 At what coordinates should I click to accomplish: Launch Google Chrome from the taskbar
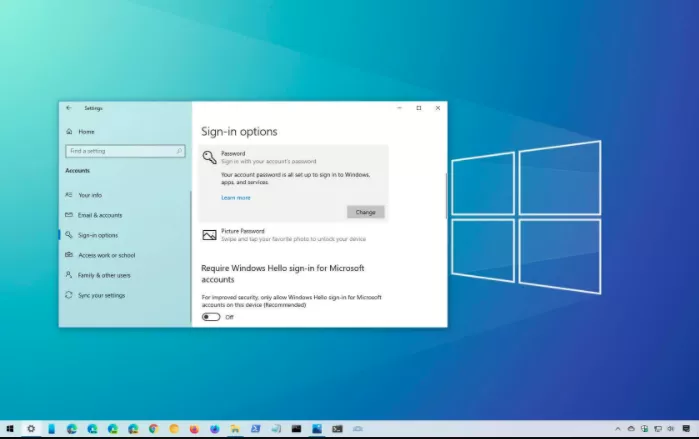(x=153, y=429)
